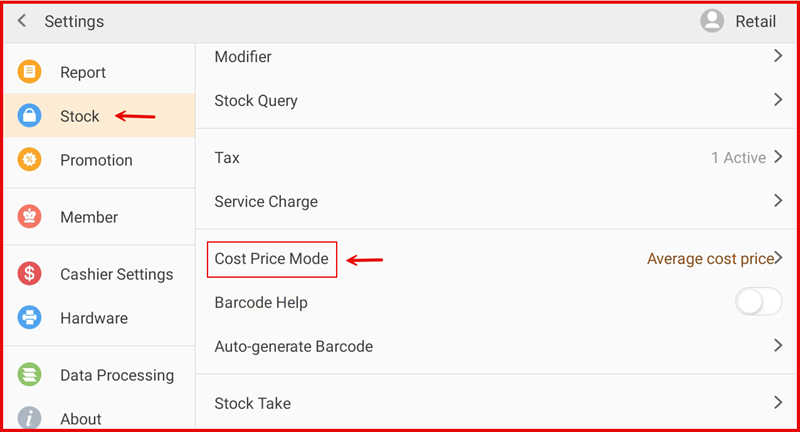
Task: Click the red Member sidebar icon
Action: pyautogui.click(x=30, y=217)
